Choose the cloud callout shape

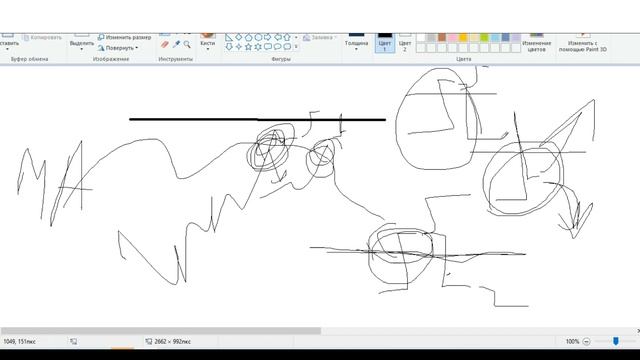click(287, 47)
